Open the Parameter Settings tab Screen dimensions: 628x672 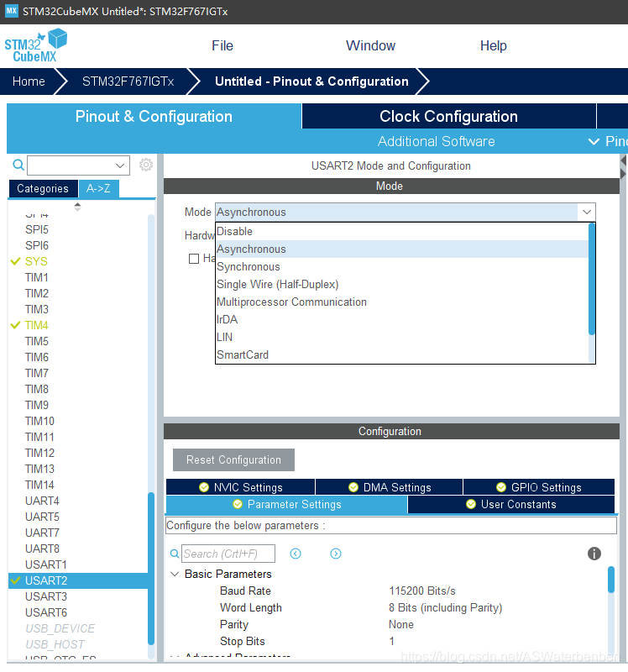tap(286, 505)
